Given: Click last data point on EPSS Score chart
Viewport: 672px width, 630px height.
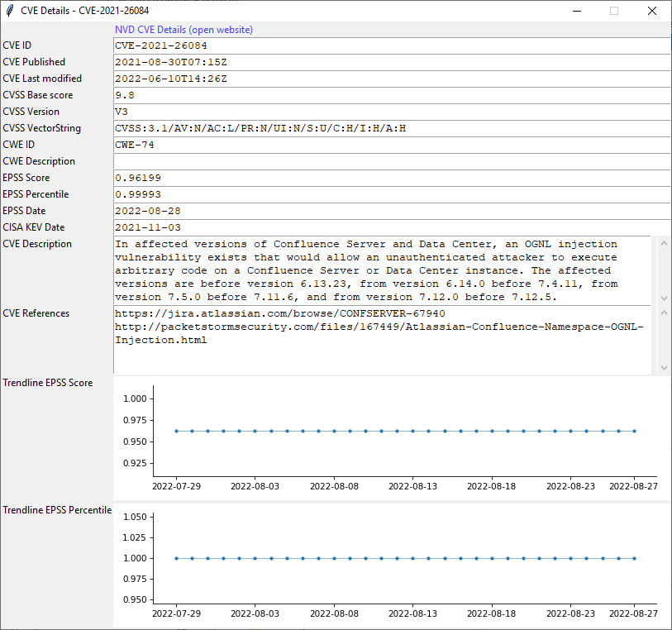Looking at the screenshot, I should [634, 431].
